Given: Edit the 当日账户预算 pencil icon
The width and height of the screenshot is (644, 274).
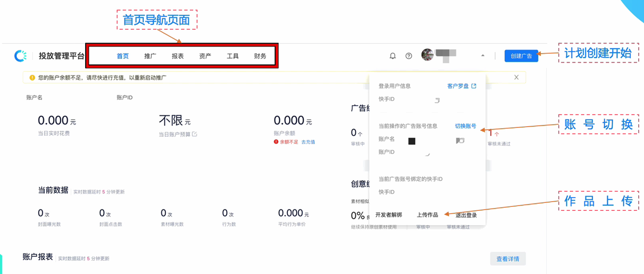Looking at the screenshot, I should pos(194,134).
